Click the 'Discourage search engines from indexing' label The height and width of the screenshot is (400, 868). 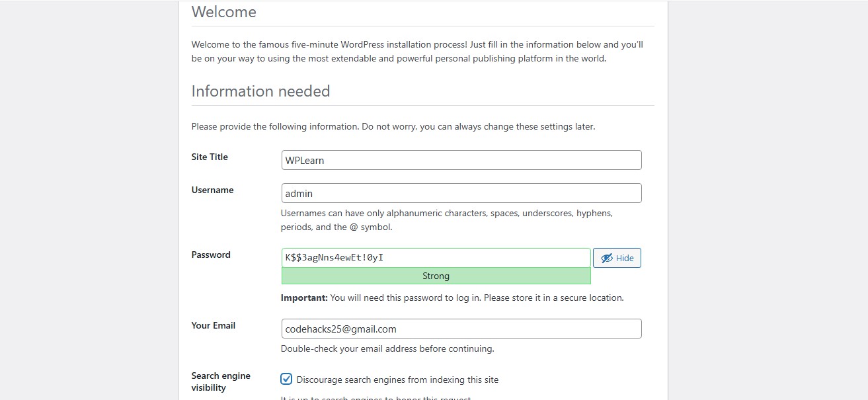(397, 380)
